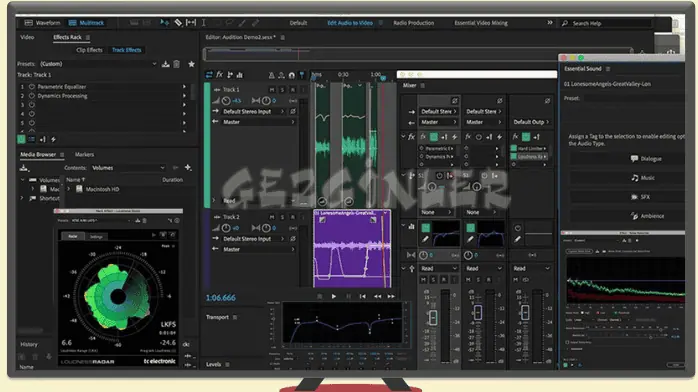The width and height of the screenshot is (698, 392).
Task: Select the Slip tool in top toolbar
Action: pos(191,22)
